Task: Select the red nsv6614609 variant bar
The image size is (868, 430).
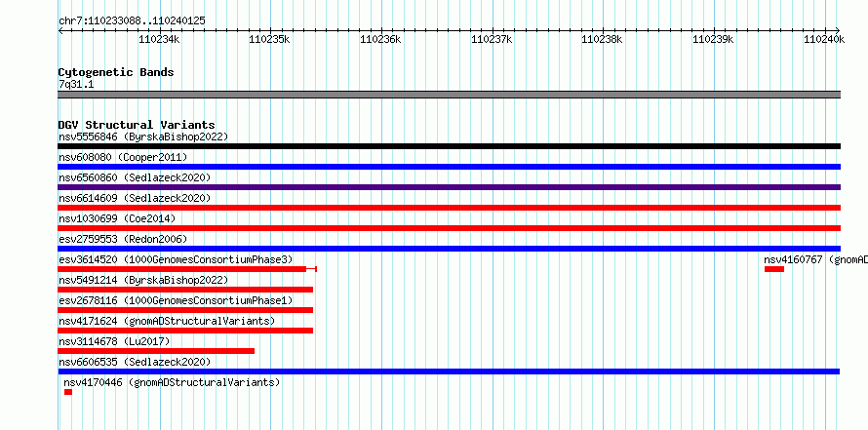Action: 449,208
